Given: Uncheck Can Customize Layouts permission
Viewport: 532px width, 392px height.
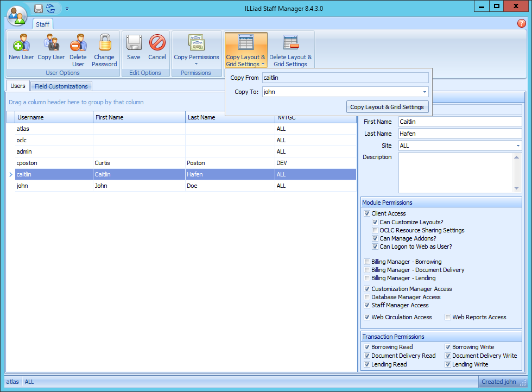Looking at the screenshot, I should 375,222.
